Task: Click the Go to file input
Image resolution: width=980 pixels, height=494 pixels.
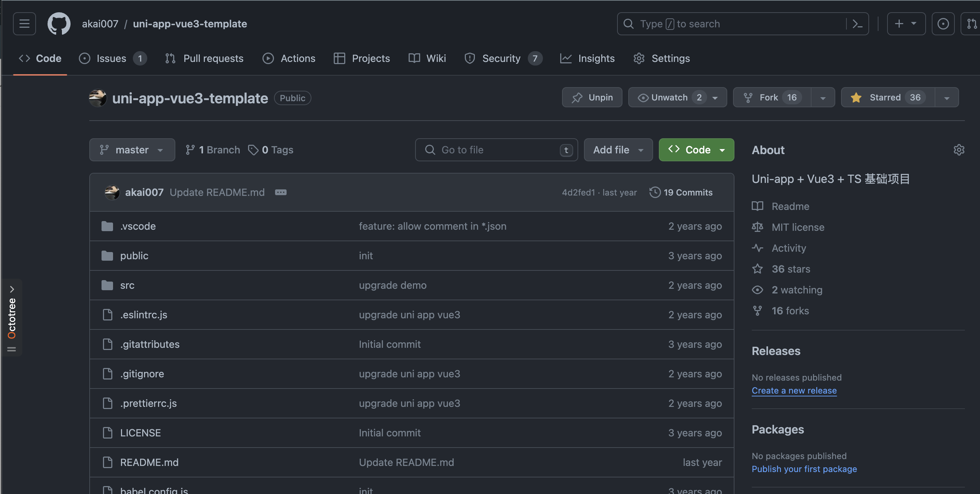Action: 496,149
